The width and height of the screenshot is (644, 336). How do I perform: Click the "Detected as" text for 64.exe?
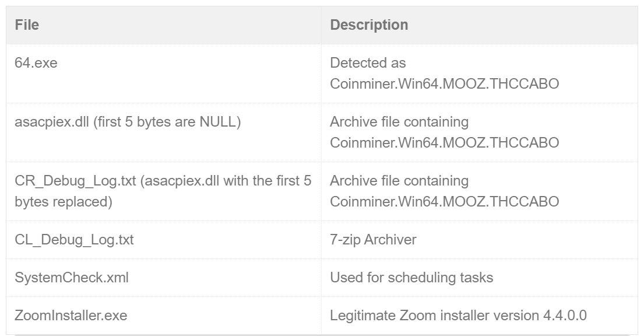tap(368, 63)
